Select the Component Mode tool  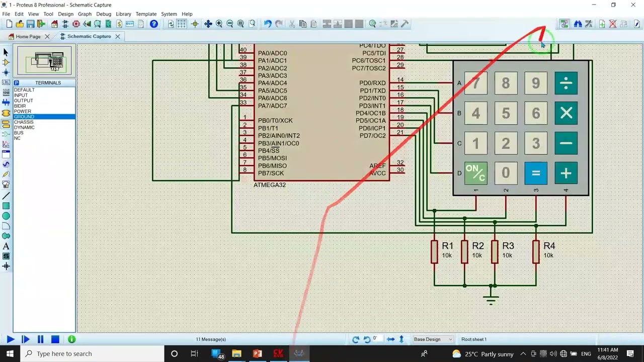6,62
